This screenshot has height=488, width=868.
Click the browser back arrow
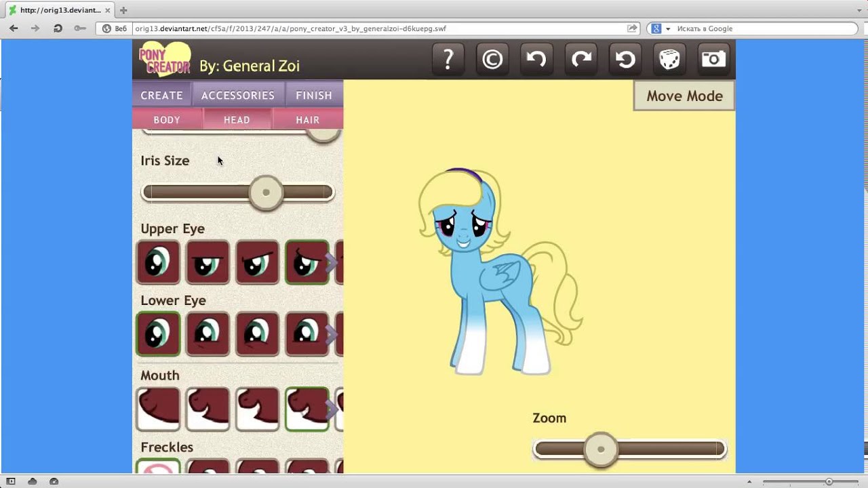(x=14, y=28)
